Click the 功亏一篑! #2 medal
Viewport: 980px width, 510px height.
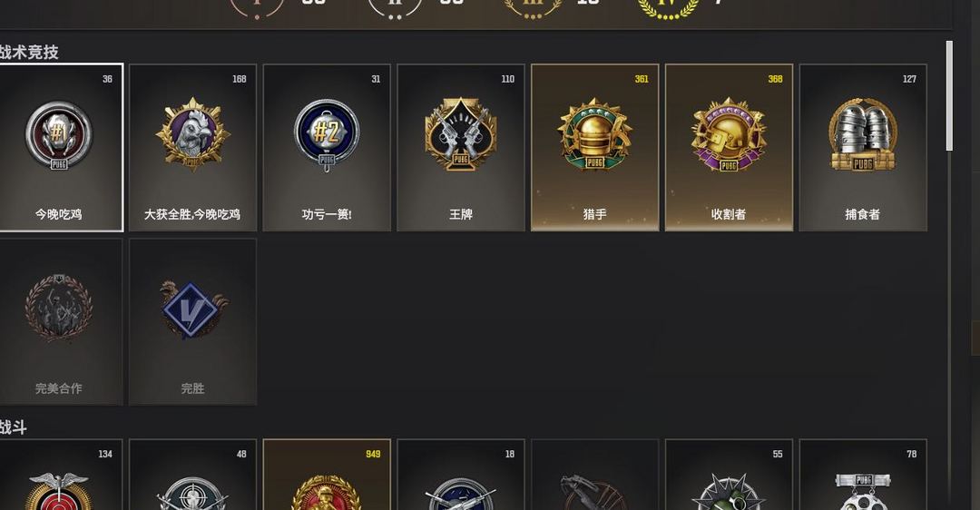(327, 148)
